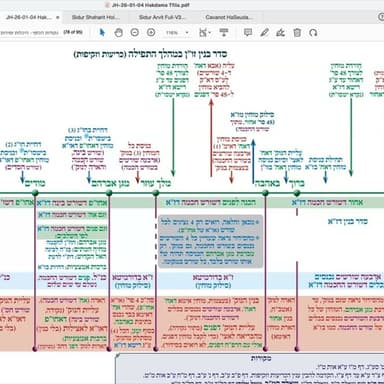The width and height of the screenshot is (384, 384).
Task: Select the arrow selection tool
Action: click(102, 32)
